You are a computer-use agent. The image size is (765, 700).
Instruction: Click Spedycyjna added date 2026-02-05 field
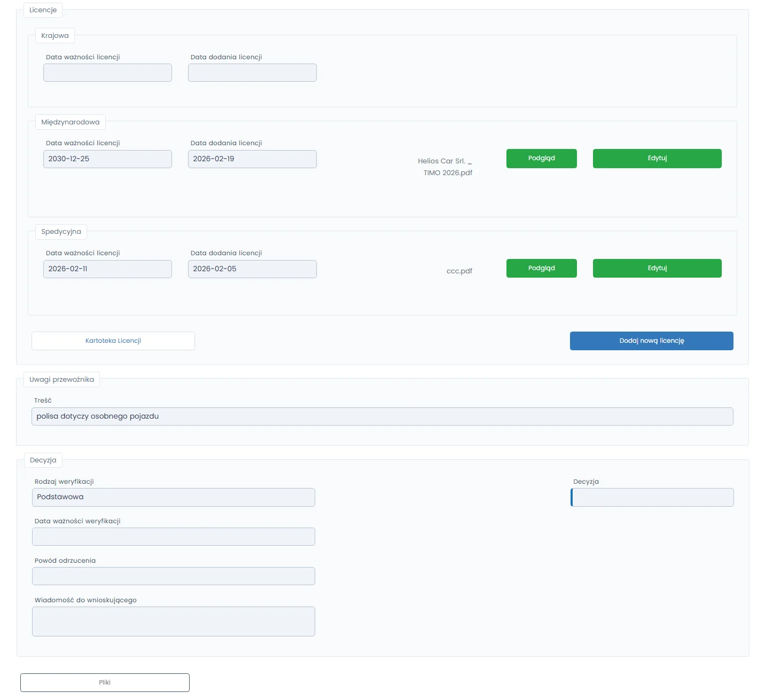(252, 270)
